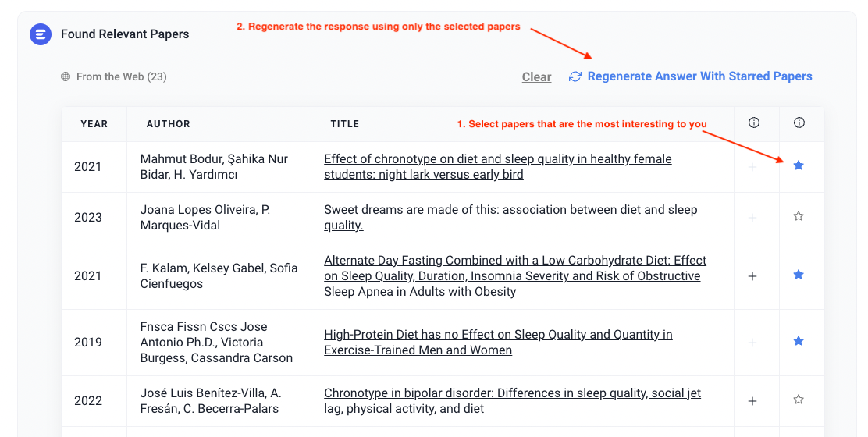This screenshot has width=868, height=437.
Task: Click the Found Relevant Papers logo icon
Action: 41,34
